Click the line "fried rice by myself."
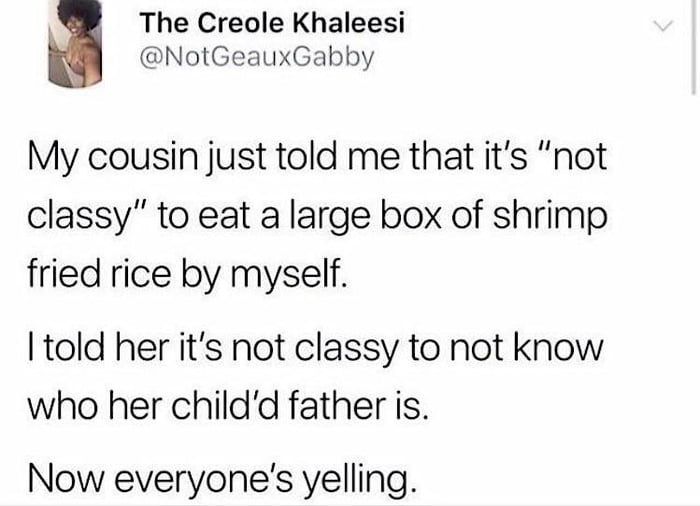 pyautogui.click(x=185, y=272)
